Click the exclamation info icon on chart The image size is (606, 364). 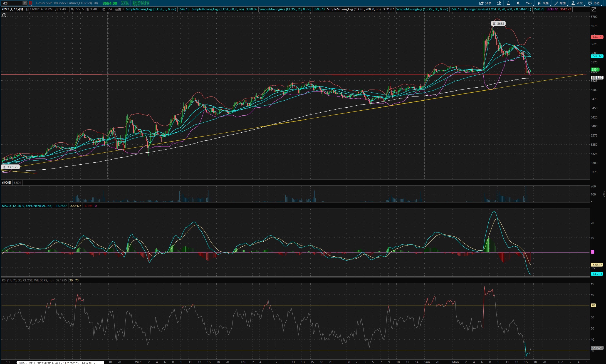(4, 15)
